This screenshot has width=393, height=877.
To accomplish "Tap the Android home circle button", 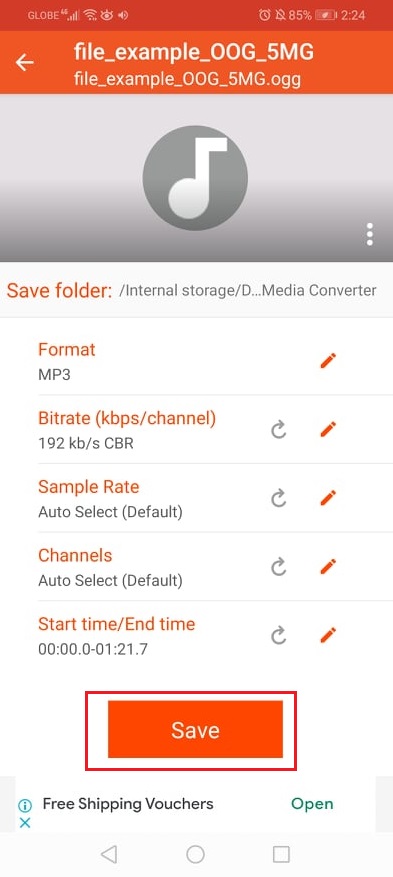I will point(195,854).
